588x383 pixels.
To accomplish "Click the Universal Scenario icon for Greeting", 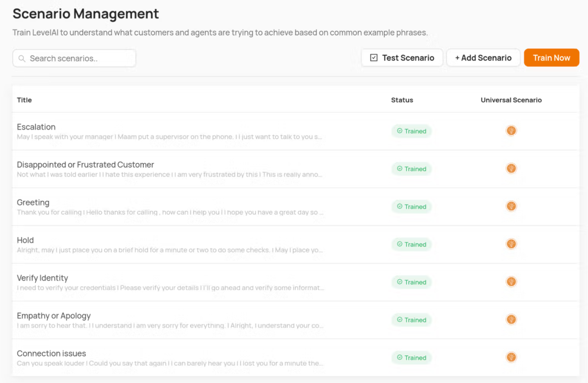I will [x=511, y=206].
